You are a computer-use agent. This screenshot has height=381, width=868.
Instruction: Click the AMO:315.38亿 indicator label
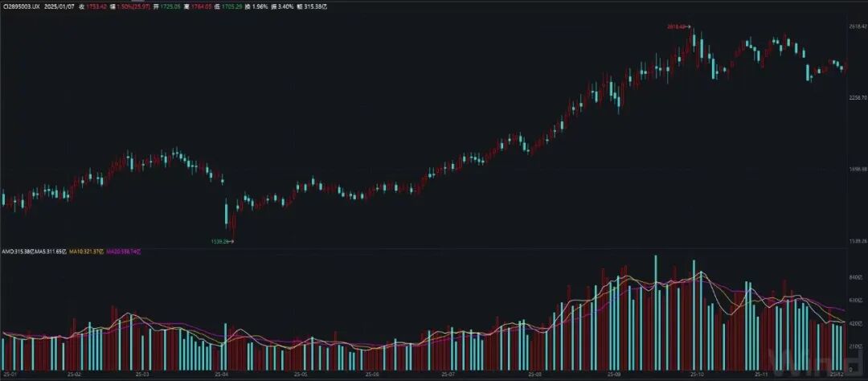point(18,251)
